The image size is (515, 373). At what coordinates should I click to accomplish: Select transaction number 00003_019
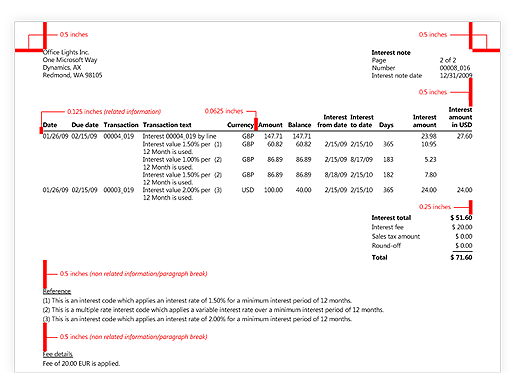pyautogui.click(x=119, y=190)
